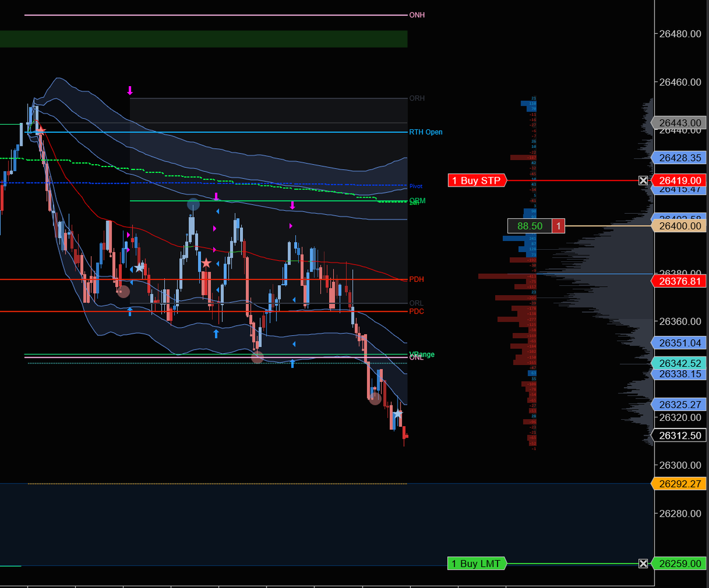Select the ORH line label
Image resolution: width=709 pixels, height=588 pixels.
coord(417,98)
